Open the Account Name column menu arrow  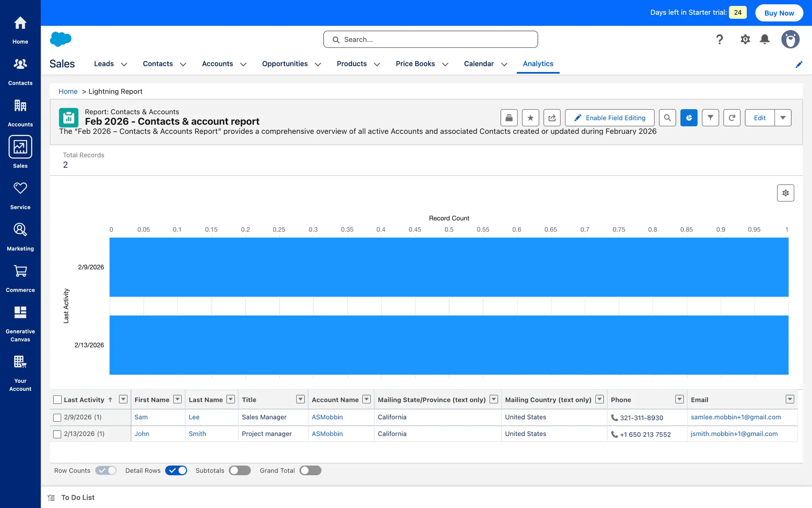(x=367, y=399)
